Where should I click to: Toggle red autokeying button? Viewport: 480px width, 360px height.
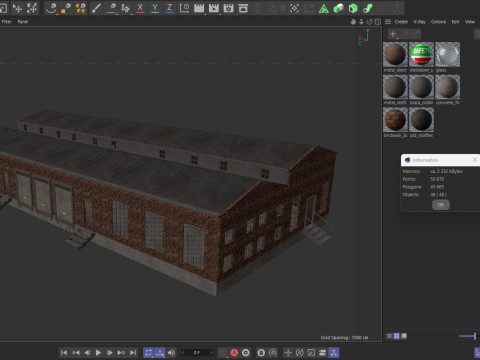click(234, 352)
